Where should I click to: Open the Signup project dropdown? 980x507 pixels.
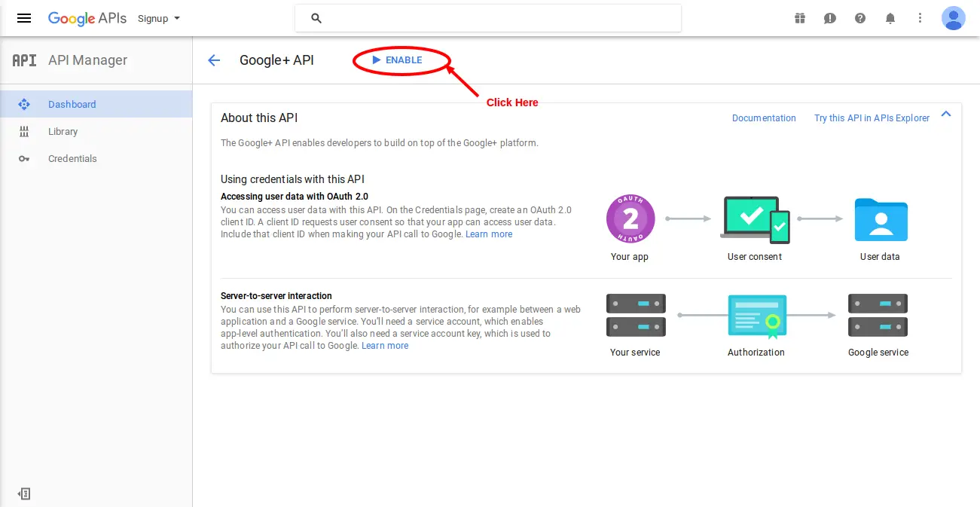pyautogui.click(x=159, y=18)
